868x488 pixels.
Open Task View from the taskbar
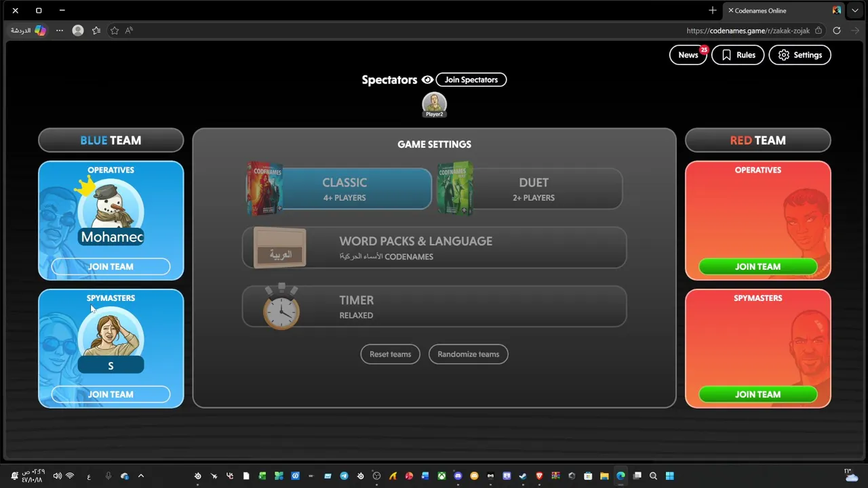coord(637,476)
